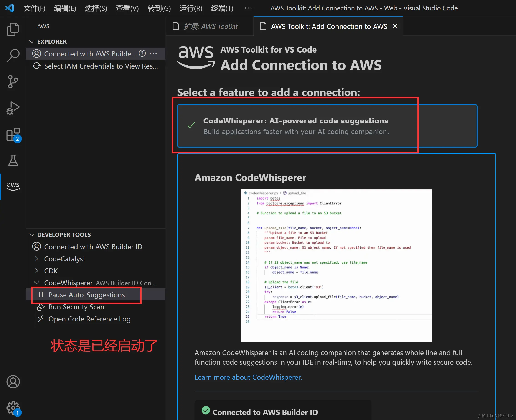The height and width of the screenshot is (420, 516).
Task: Open the Source Control icon
Action: point(13,81)
